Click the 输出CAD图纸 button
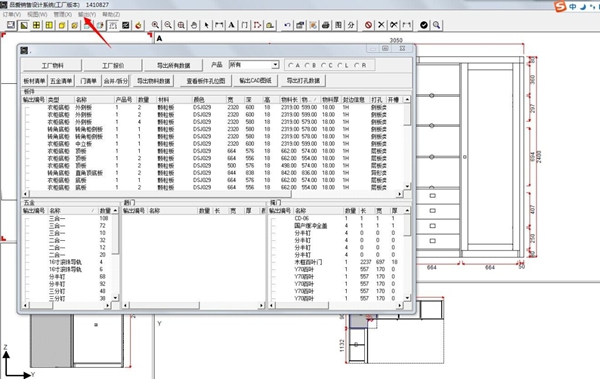 tap(255, 81)
